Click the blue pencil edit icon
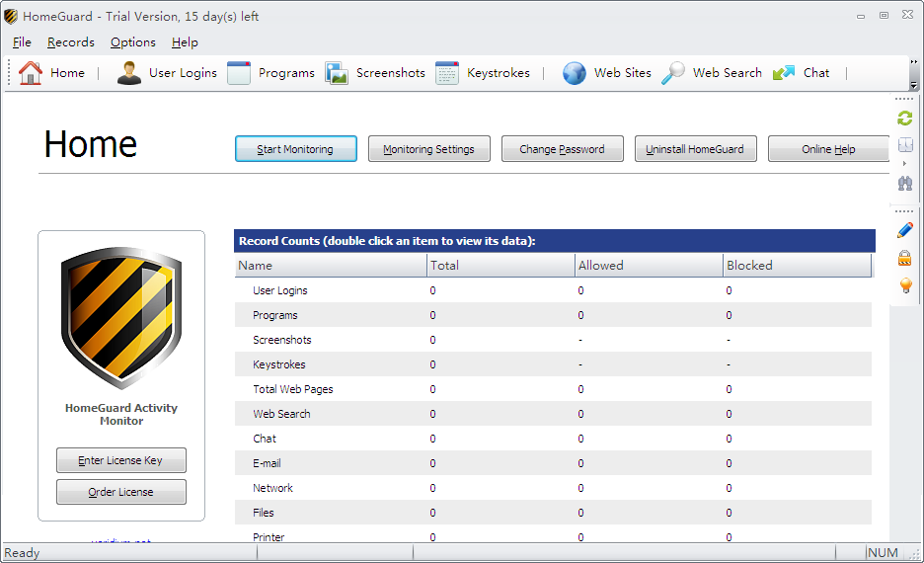Viewport: 924px width, 563px height. (905, 230)
